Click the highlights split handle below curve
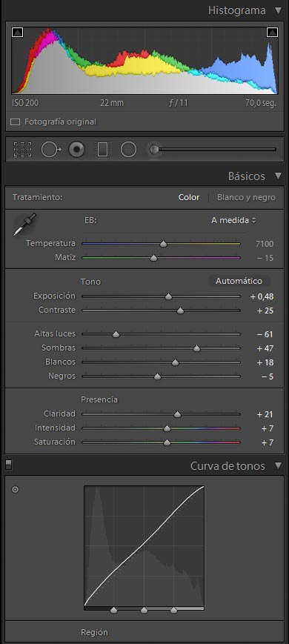The image size is (289, 644). (x=173, y=611)
